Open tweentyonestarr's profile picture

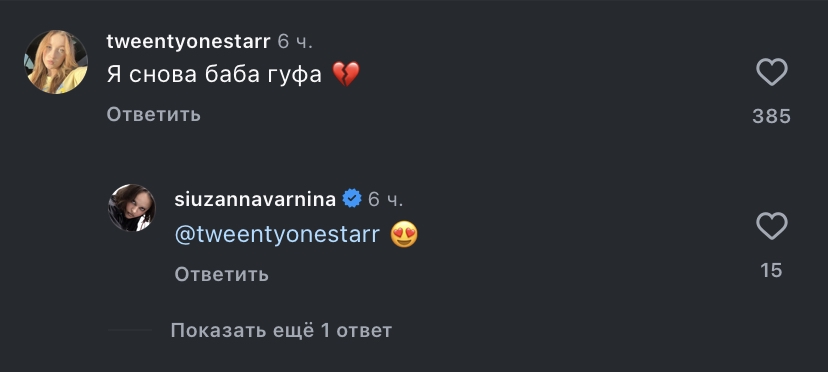pyautogui.click(x=55, y=62)
